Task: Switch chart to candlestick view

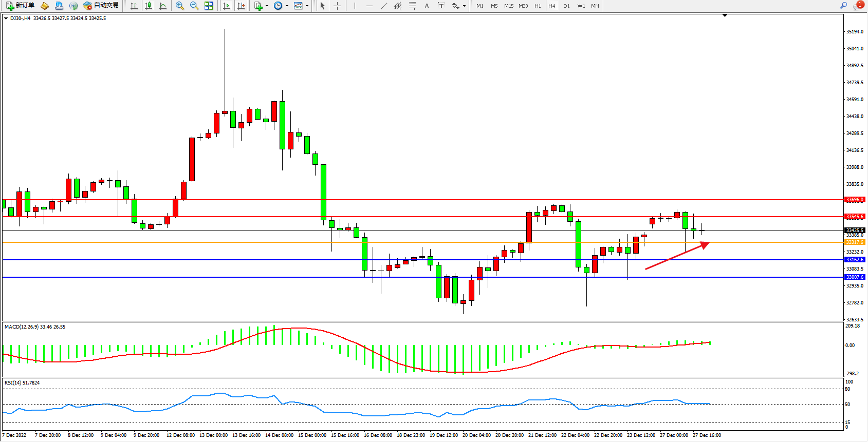Action: click(x=149, y=6)
